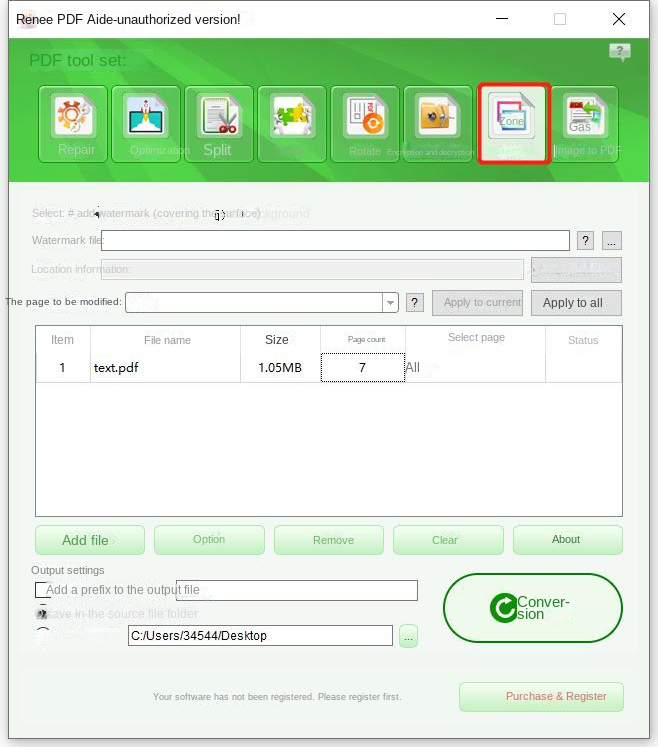The height and width of the screenshot is (747, 658).
Task: Select the custom output folder radio button
Action: [x=42, y=636]
